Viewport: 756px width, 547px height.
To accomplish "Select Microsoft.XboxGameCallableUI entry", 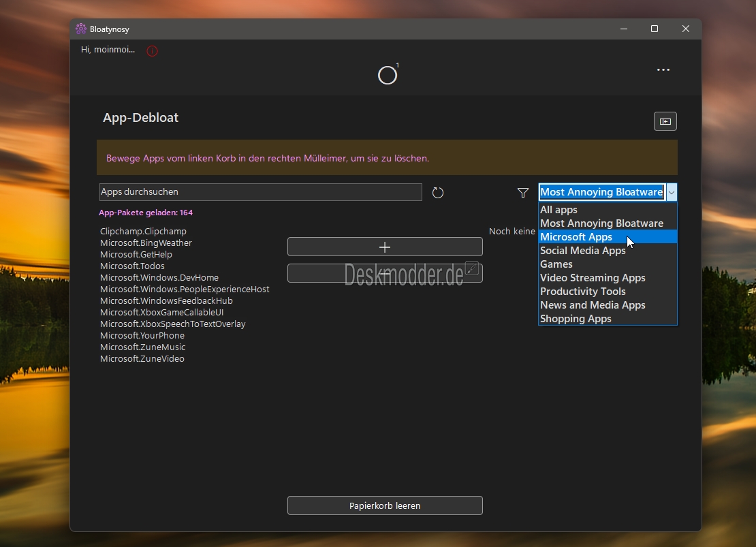I will point(161,313).
